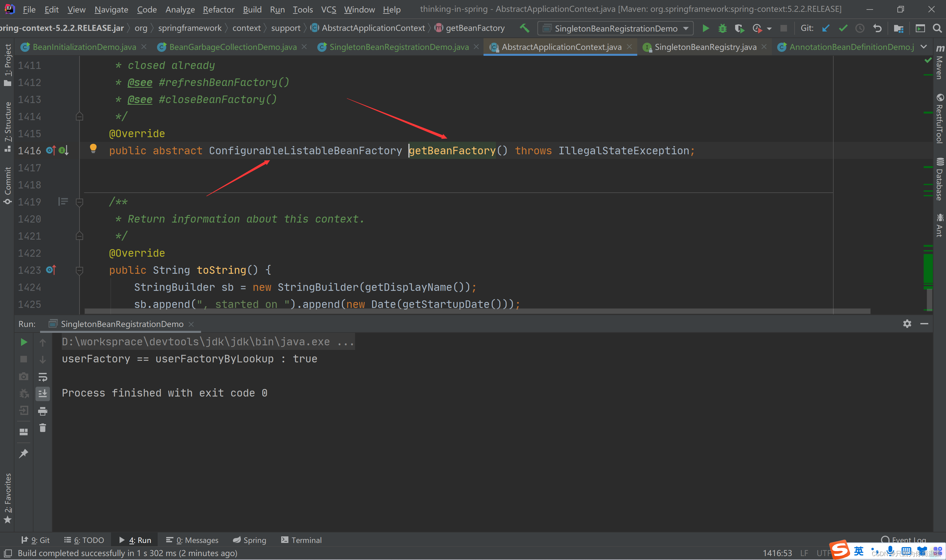Open the Spring tool window
The height and width of the screenshot is (560, 946).
[250, 540]
